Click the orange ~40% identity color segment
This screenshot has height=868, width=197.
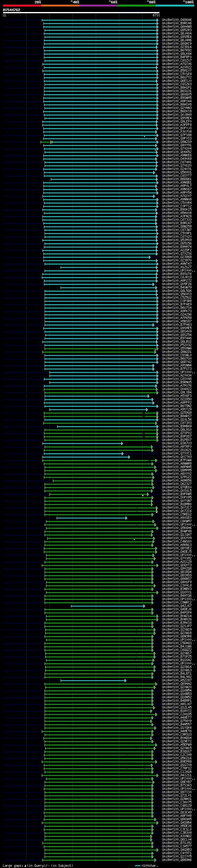point(60,6)
